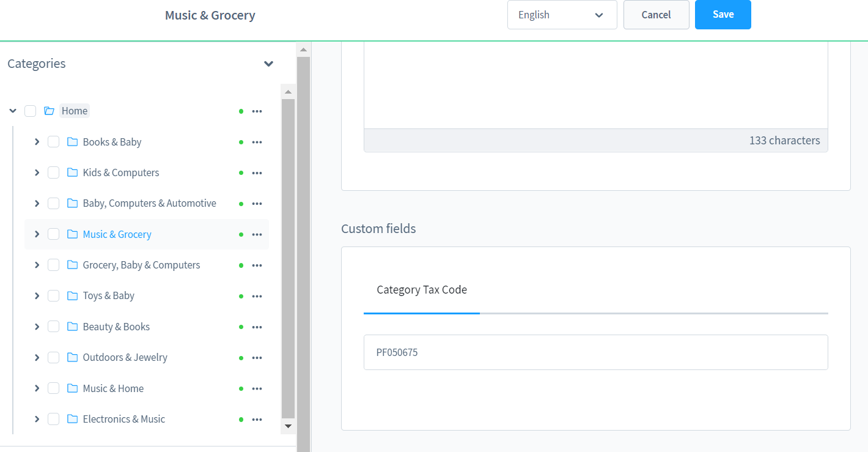Viewport: 868px width, 452px height.
Task: Click the folder icon of Electronics & Music
Action: coord(72,419)
